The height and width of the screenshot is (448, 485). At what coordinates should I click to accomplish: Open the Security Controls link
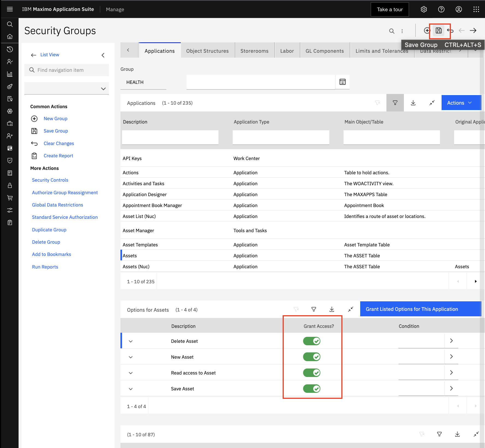click(50, 180)
